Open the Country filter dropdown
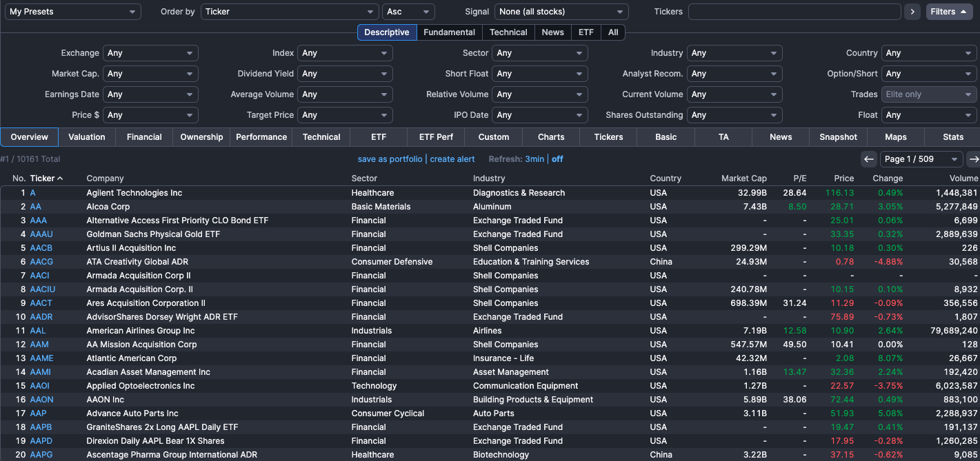This screenshot has height=461, width=980. pyautogui.click(x=929, y=53)
